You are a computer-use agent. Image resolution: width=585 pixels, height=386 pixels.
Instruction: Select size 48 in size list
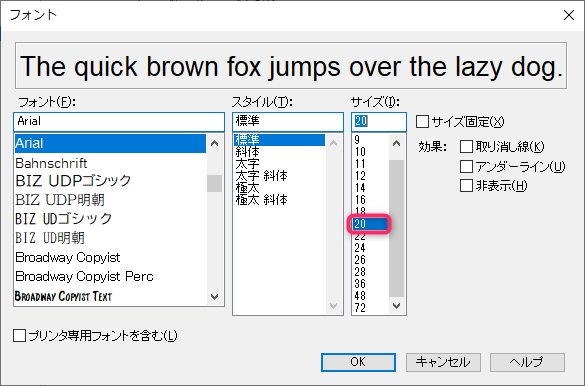(x=370, y=296)
